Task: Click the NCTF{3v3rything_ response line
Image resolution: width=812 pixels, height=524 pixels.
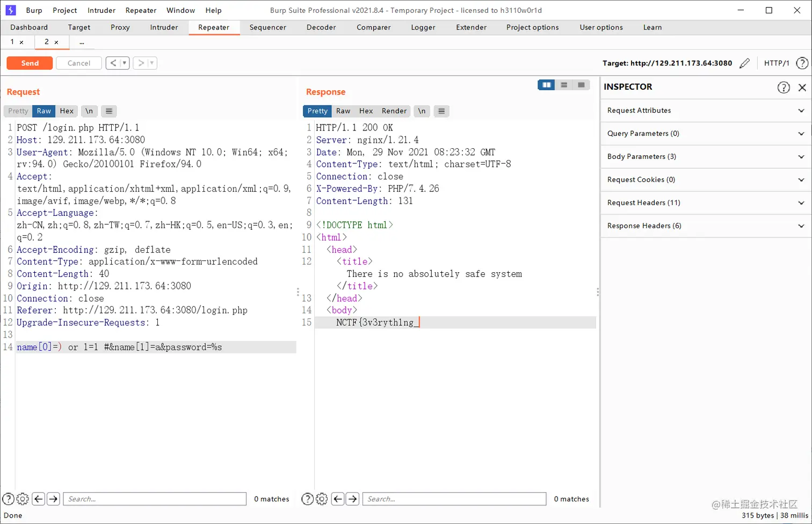Action: point(455,323)
